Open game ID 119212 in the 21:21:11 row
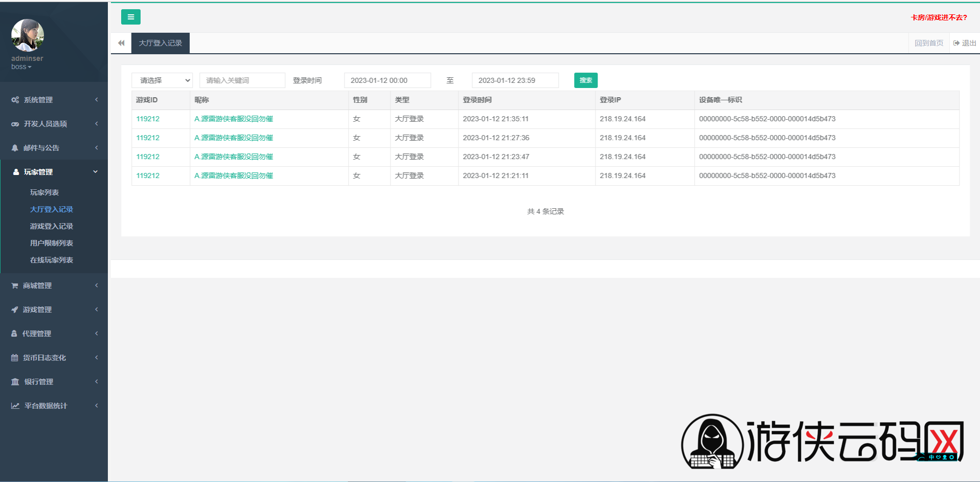This screenshot has width=980, height=482. tap(148, 176)
